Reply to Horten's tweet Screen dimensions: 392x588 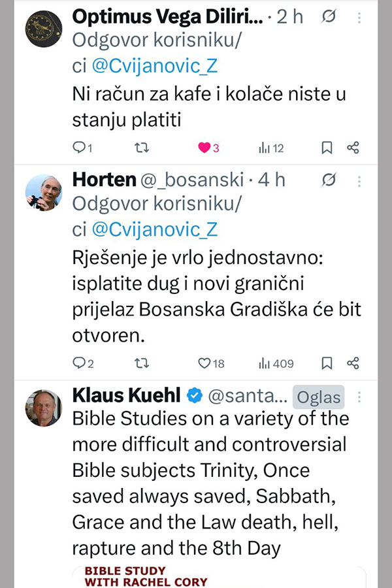coord(79,363)
